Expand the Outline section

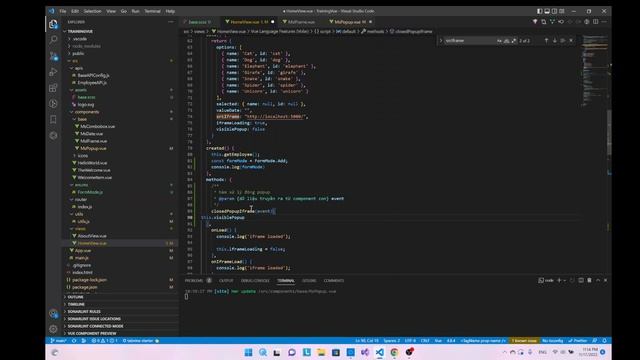tap(76, 297)
